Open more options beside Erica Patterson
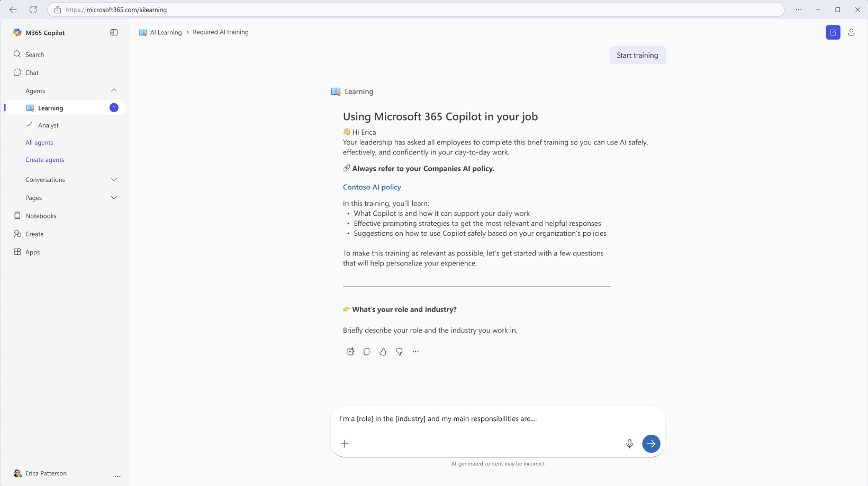 click(x=117, y=476)
